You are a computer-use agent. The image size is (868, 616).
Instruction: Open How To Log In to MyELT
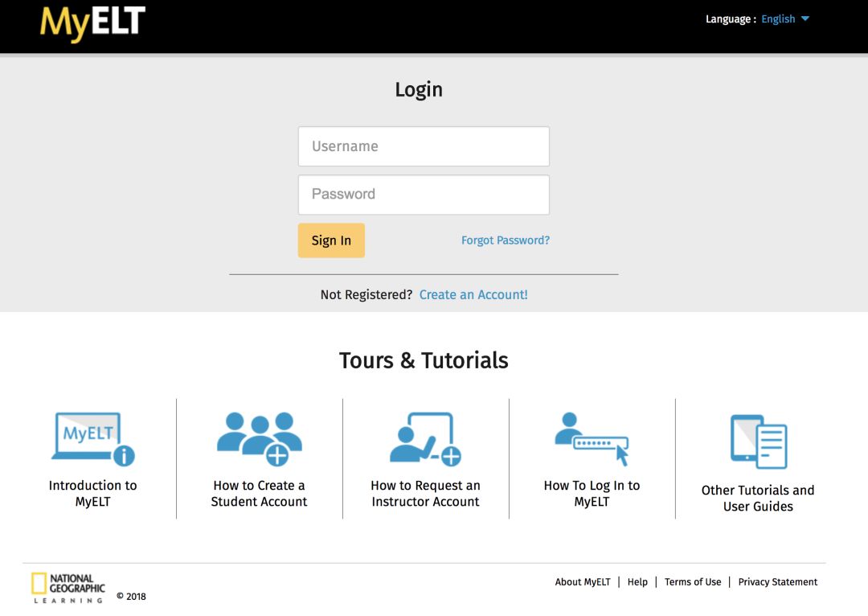point(592,493)
